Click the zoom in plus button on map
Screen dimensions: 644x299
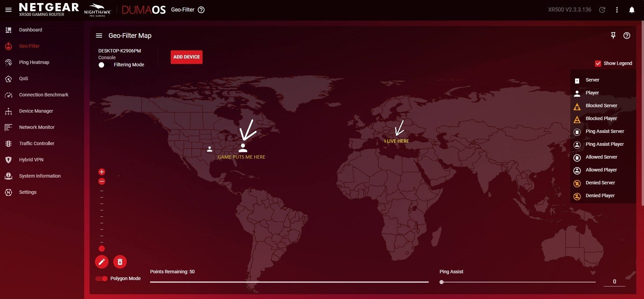click(102, 172)
